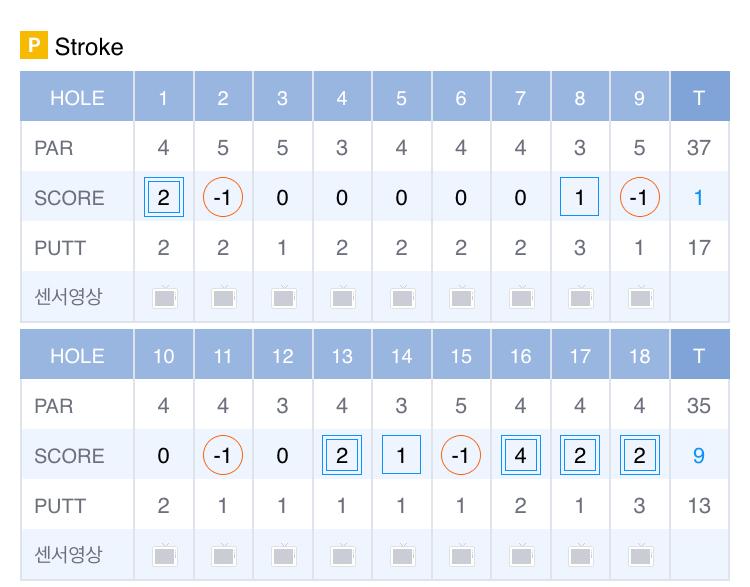The width and height of the screenshot is (750, 587).
Task: Open sensor video for hole 18
Action: point(639,555)
